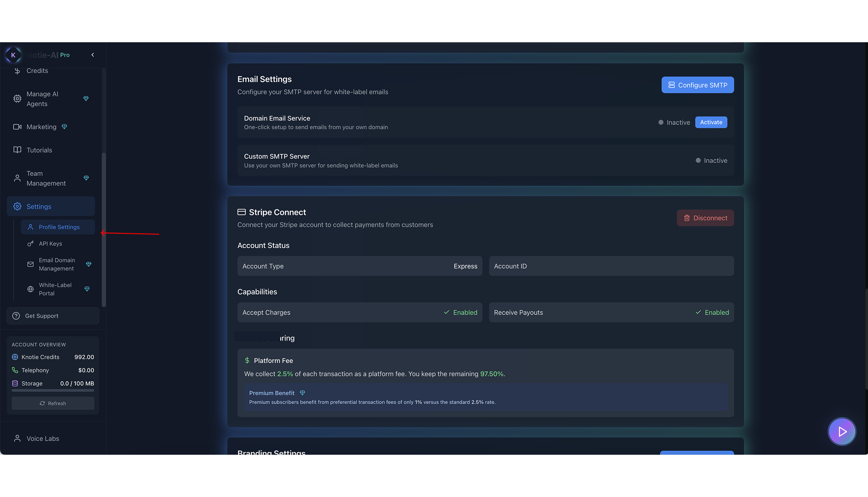Click the Receive Payouts Enabled status
The height and width of the screenshot is (497, 868).
[712, 313]
